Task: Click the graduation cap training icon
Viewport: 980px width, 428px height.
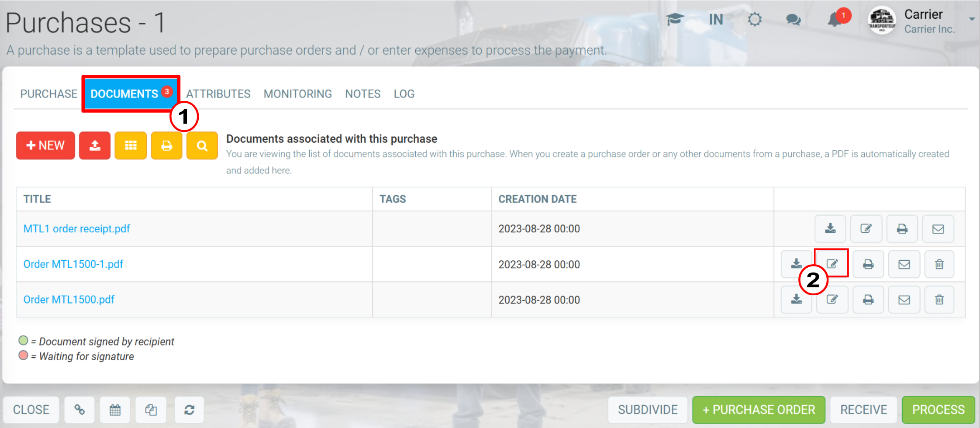Action: pyautogui.click(x=675, y=19)
